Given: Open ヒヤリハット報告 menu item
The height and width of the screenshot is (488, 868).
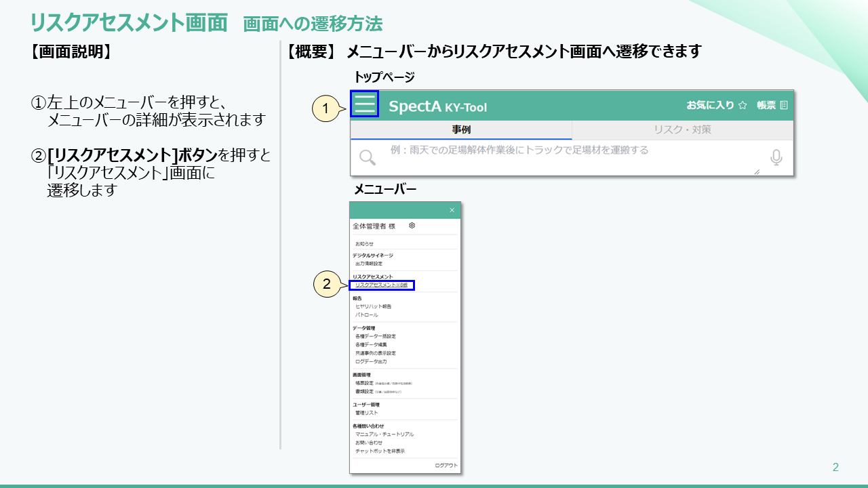Looking at the screenshot, I should [374, 306].
